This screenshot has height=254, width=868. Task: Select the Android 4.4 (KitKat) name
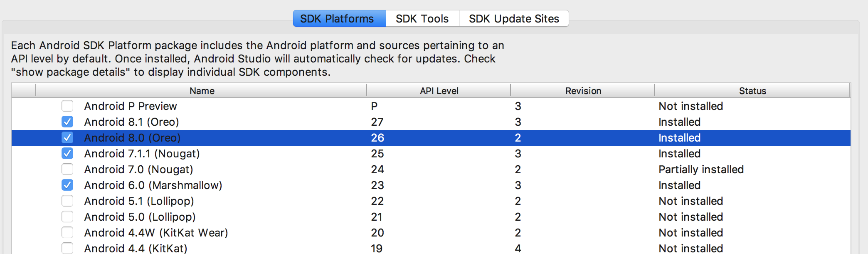136,249
